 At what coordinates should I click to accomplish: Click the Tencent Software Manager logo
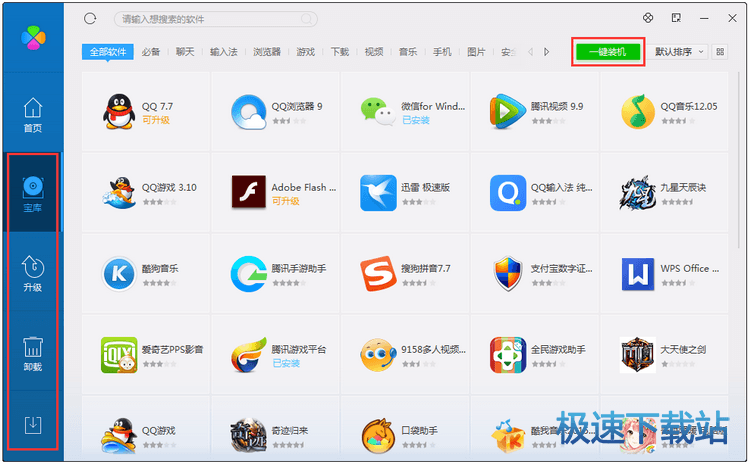[33, 38]
